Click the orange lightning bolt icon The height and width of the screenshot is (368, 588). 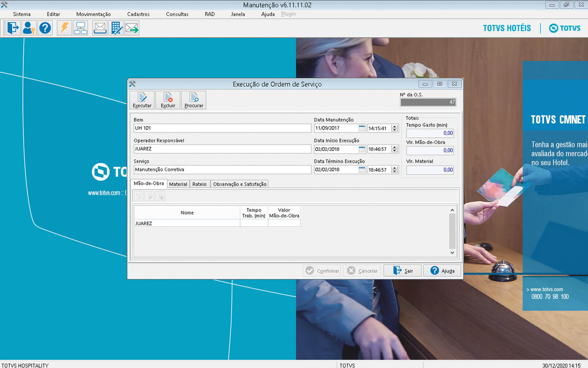65,28
